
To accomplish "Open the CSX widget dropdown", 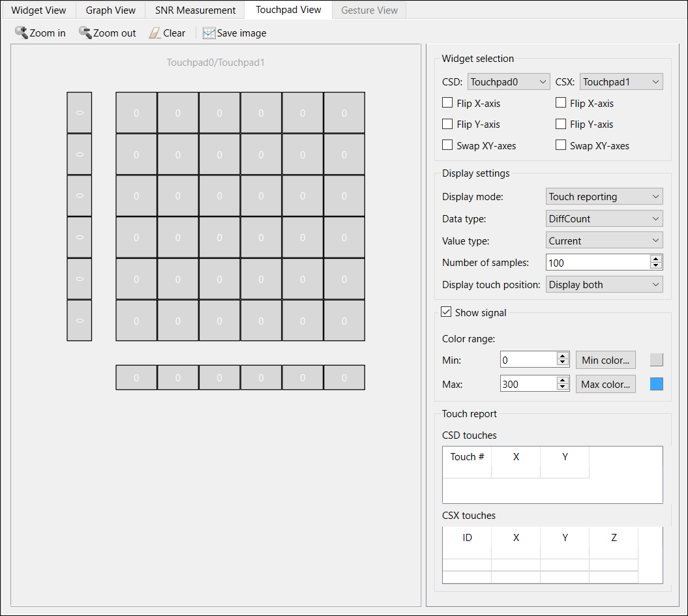I will 621,82.
